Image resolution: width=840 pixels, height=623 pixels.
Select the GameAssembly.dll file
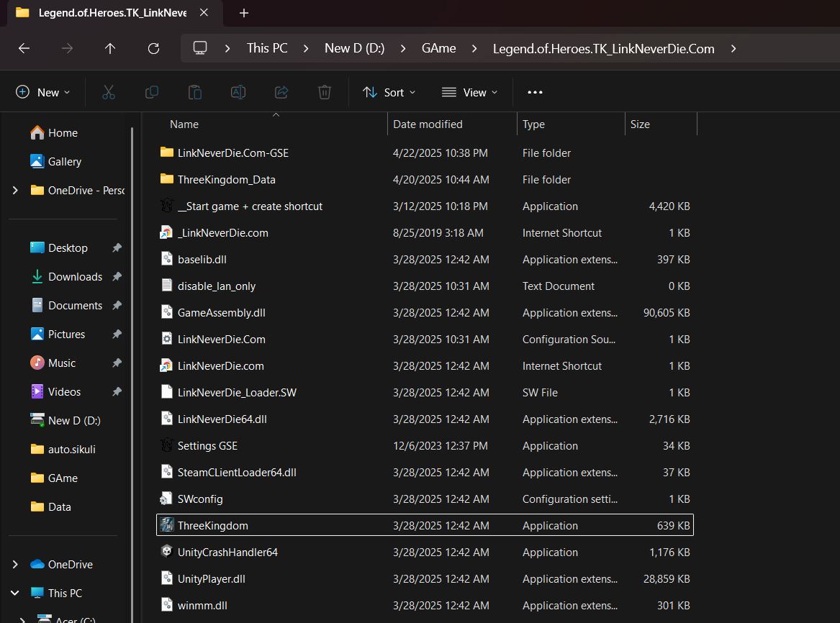point(222,312)
